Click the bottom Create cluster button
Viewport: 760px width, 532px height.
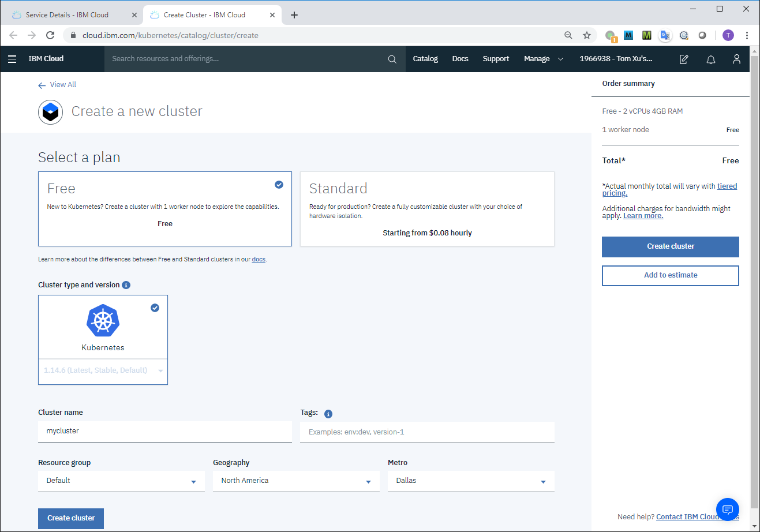(71, 518)
